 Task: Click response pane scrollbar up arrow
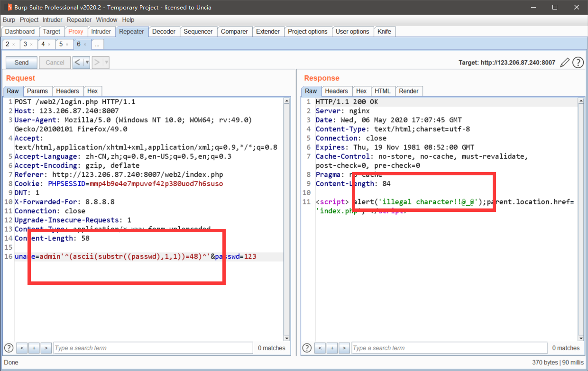point(581,101)
